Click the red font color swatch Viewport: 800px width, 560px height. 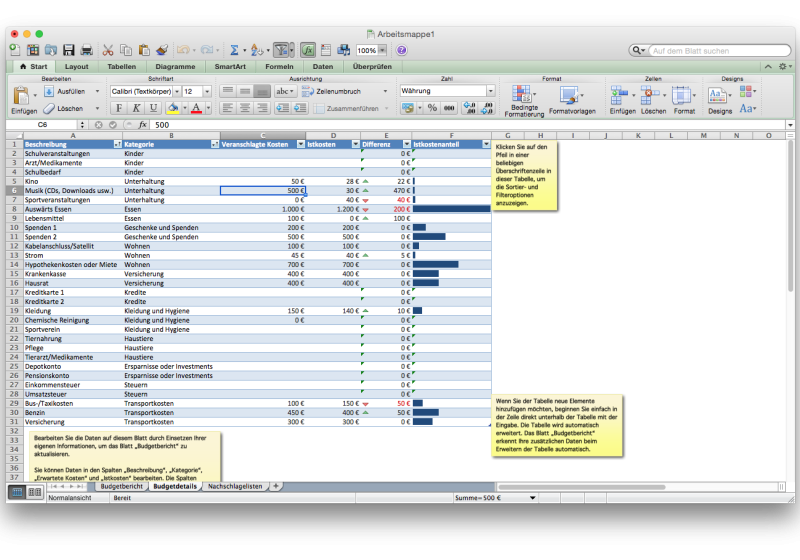click(x=195, y=108)
